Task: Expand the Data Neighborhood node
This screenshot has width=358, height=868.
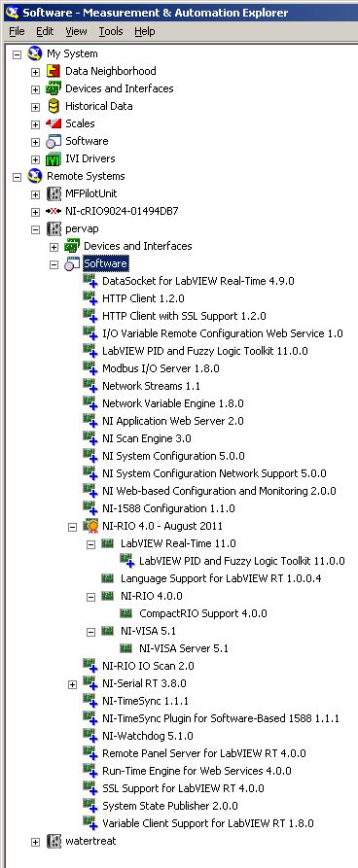Action: coord(35,72)
